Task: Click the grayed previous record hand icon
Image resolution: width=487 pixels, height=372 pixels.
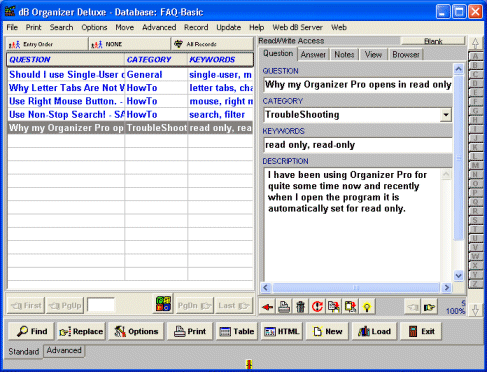Action: [413, 307]
